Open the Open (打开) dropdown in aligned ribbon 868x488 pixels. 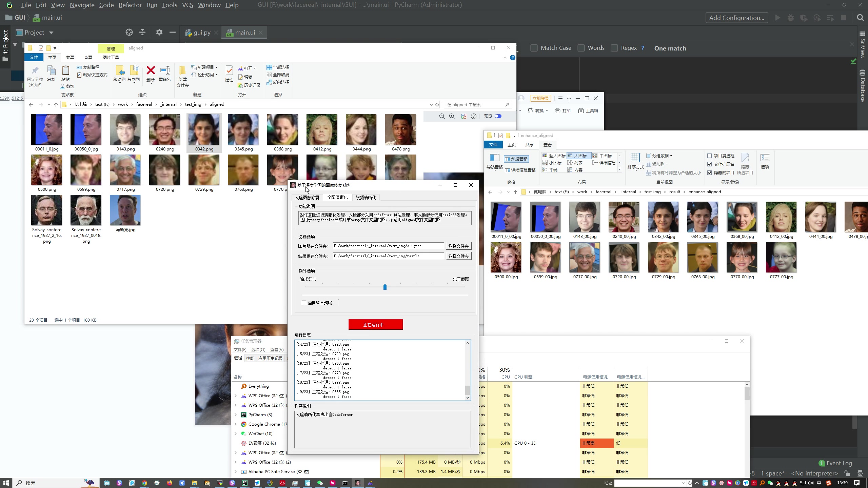pos(247,68)
